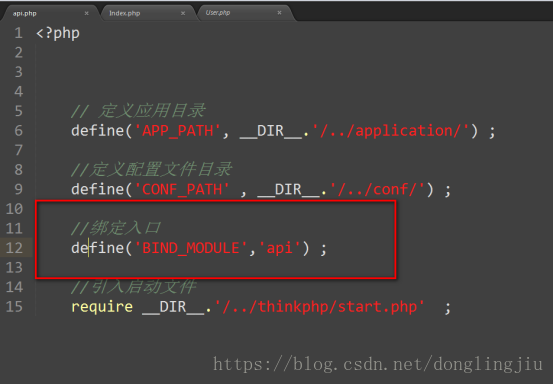Click the define keyword on line 9
The image size is (554, 384).
coord(98,189)
